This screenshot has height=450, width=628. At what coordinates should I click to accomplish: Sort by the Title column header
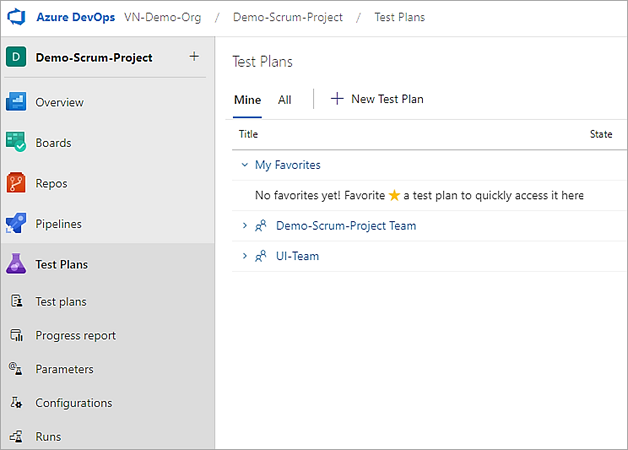tap(249, 134)
